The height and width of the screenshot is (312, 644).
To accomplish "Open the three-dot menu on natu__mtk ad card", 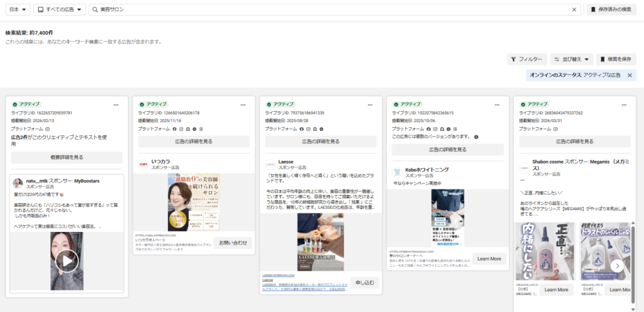I will [x=116, y=104].
